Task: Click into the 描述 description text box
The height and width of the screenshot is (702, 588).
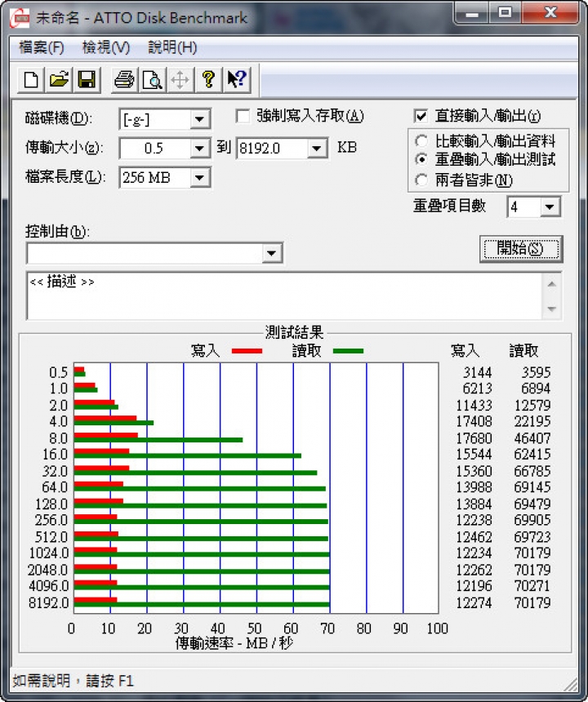Action: click(x=285, y=296)
